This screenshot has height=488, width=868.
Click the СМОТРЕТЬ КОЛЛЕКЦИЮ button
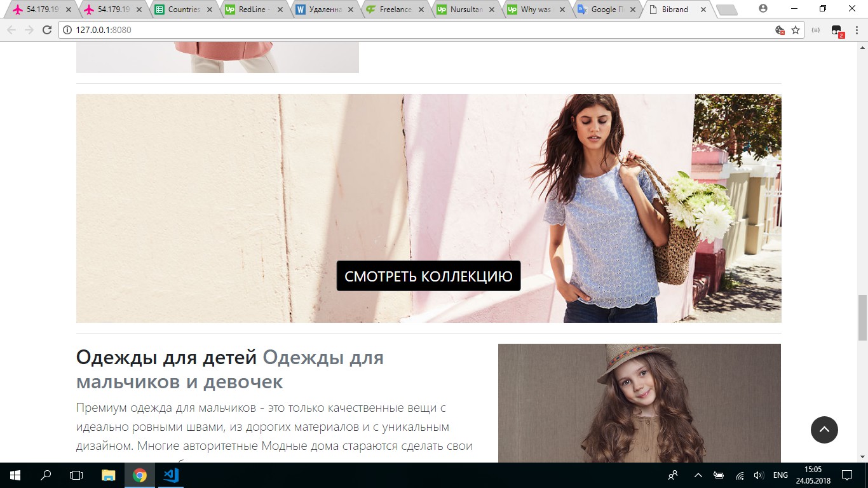click(428, 276)
